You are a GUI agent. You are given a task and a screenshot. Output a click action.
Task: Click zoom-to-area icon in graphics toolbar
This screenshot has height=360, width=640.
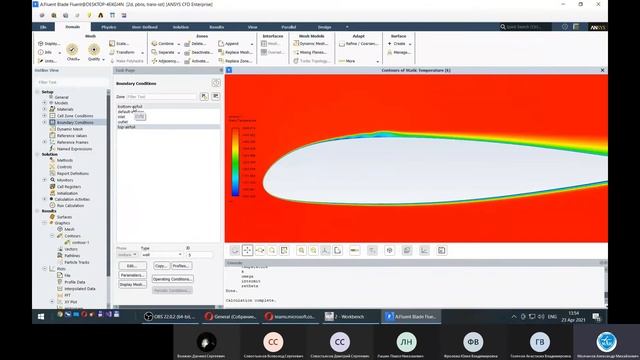(x=272, y=250)
